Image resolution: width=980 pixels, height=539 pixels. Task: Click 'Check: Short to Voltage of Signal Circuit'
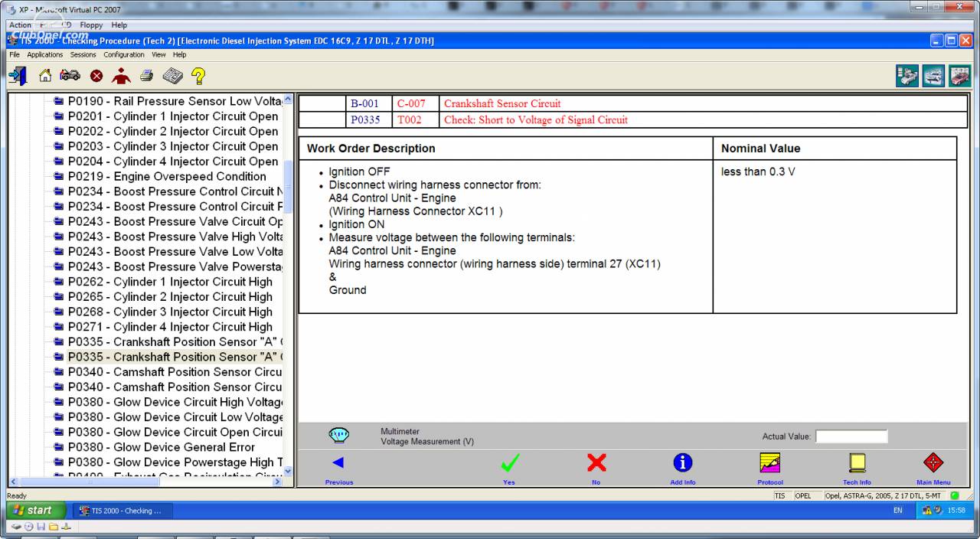coord(536,120)
